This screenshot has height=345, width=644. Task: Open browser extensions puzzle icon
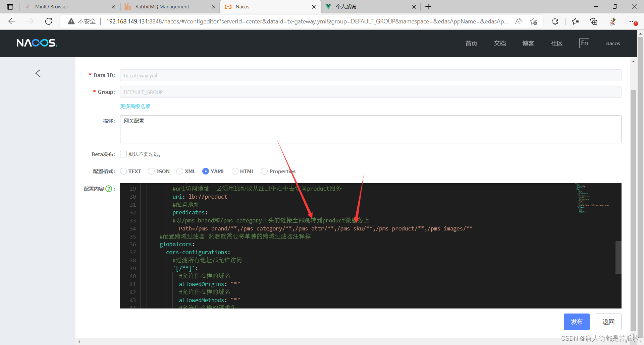point(555,21)
